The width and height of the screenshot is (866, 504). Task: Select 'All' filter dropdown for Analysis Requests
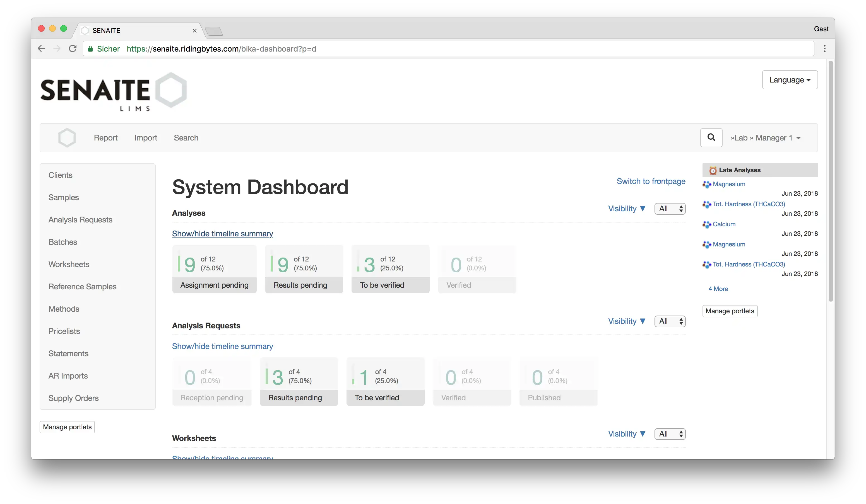coord(669,321)
